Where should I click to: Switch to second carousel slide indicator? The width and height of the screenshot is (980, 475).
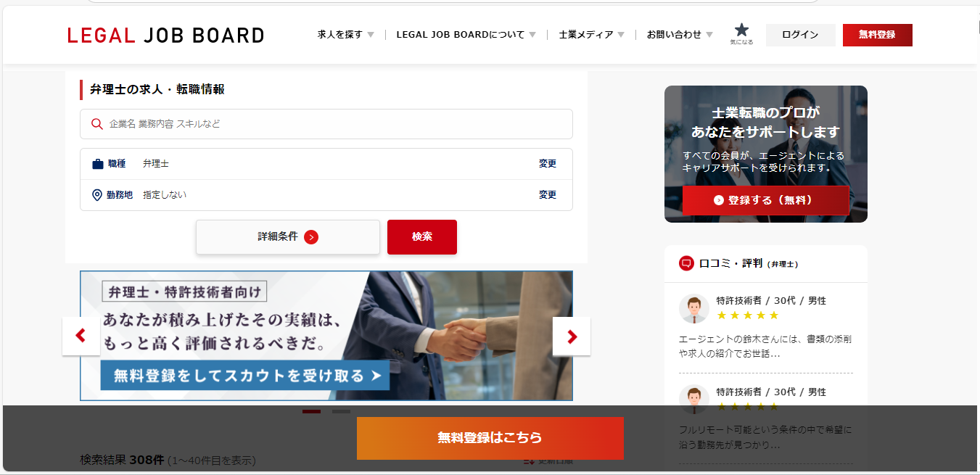tap(341, 411)
